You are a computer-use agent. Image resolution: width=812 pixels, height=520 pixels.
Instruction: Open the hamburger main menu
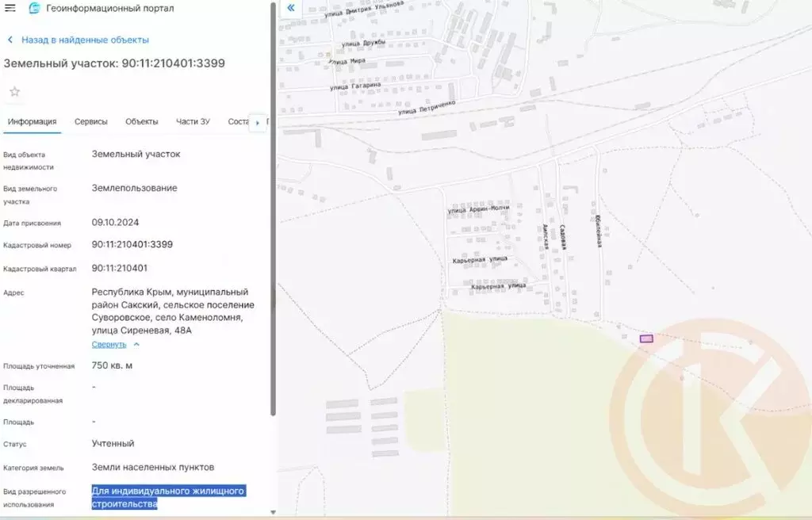tap(10, 9)
